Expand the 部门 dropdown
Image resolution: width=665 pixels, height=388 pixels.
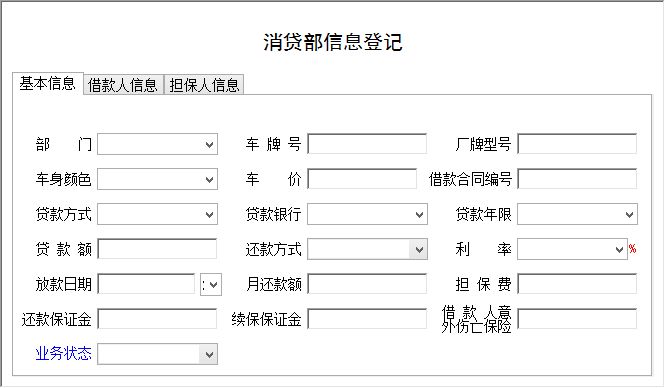point(157,145)
